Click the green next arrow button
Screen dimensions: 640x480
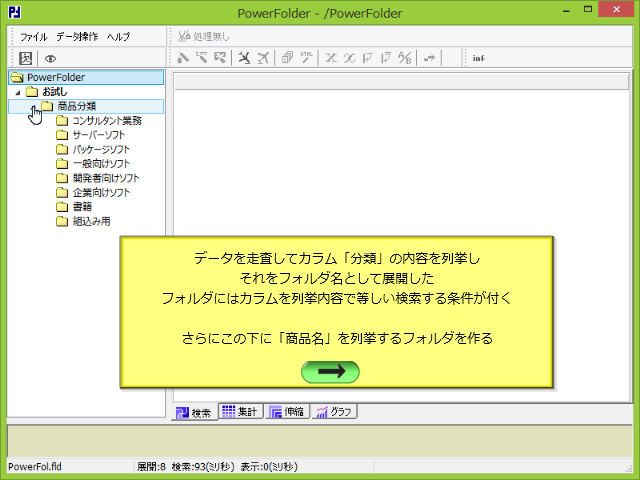click(x=330, y=372)
